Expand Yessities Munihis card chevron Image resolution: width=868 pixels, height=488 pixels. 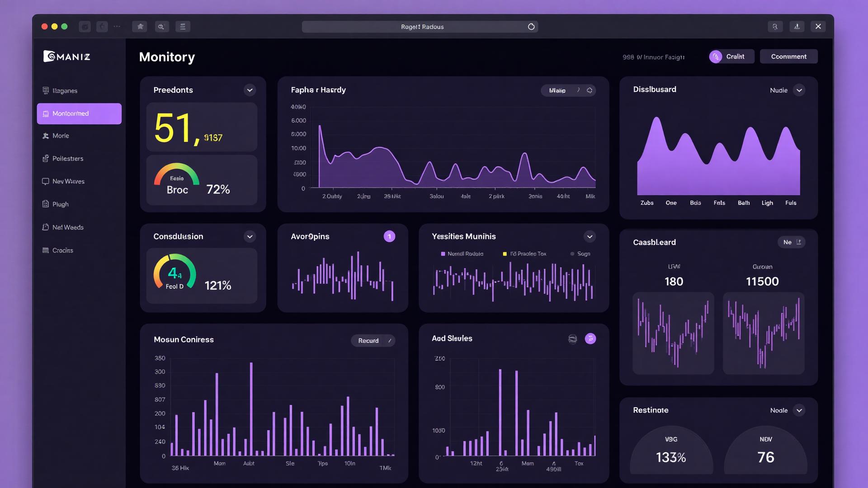point(590,236)
